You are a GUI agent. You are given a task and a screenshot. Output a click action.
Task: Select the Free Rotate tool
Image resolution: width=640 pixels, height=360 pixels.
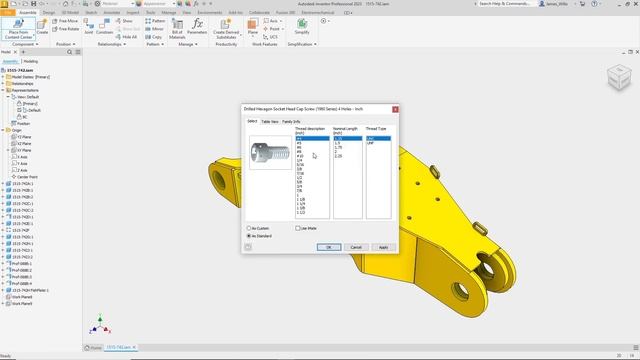66,29
